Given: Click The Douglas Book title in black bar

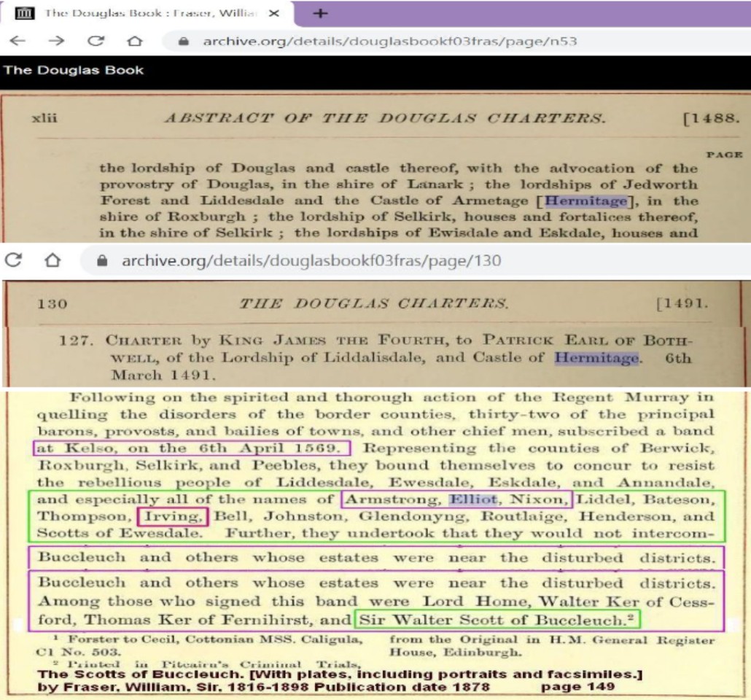Looking at the screenshot, I should (74, 71).
